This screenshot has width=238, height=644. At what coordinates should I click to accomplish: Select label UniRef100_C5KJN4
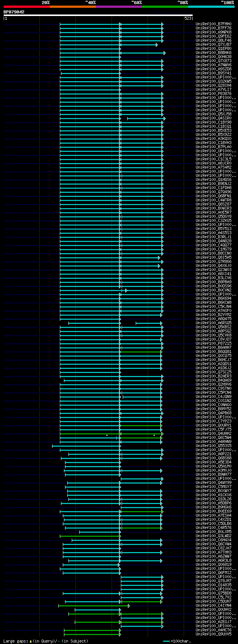coord(213,307)
